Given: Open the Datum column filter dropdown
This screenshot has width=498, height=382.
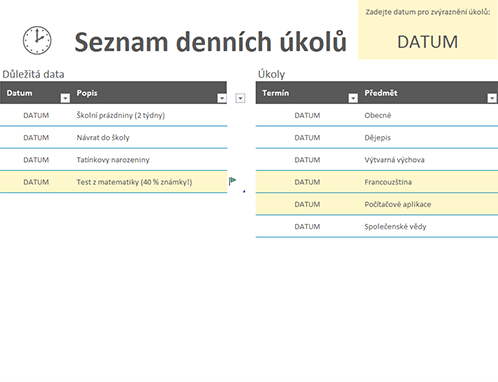Looking at the screenshot, I should pyautogui.click(x=65, y=98).
